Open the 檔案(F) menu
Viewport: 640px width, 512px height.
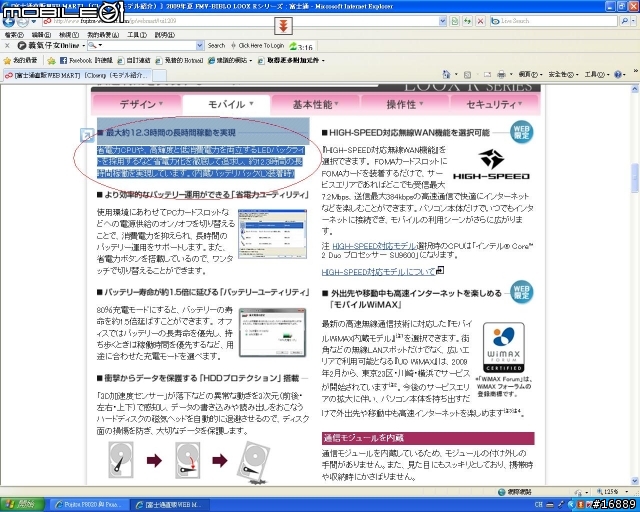[14, 35]
